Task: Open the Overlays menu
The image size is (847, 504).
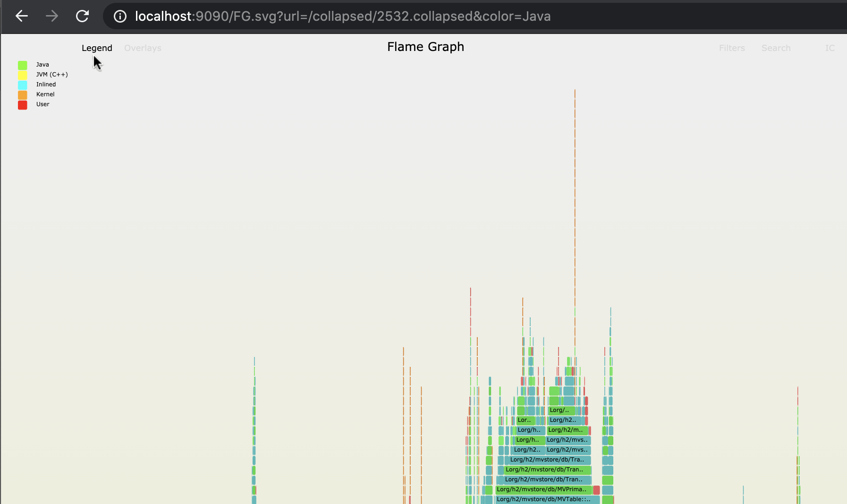Action: (x=143, y=48)
